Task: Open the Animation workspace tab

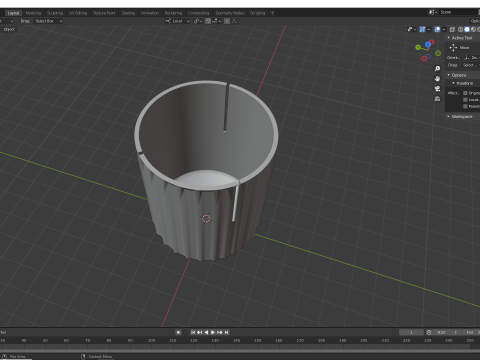Action: click(x=150, y=13)
